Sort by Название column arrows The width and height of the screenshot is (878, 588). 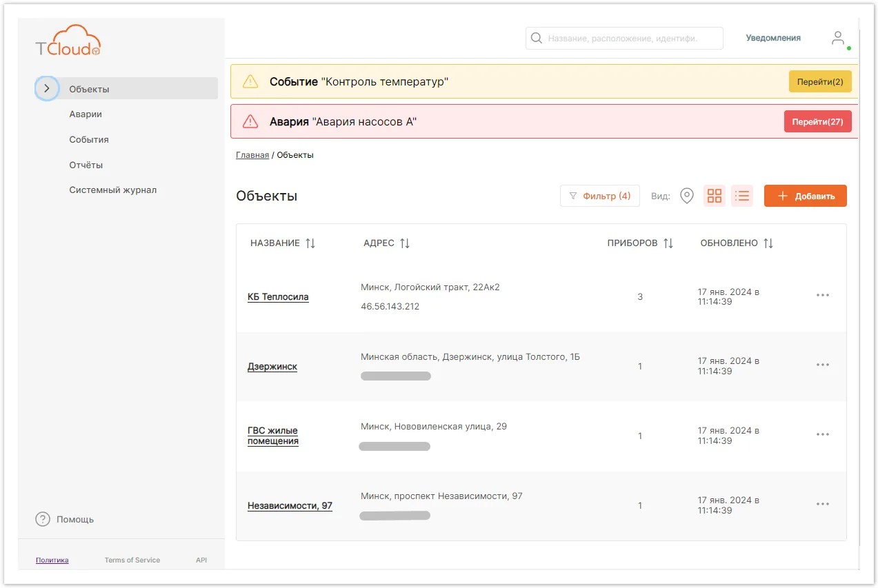coord(310,243)
